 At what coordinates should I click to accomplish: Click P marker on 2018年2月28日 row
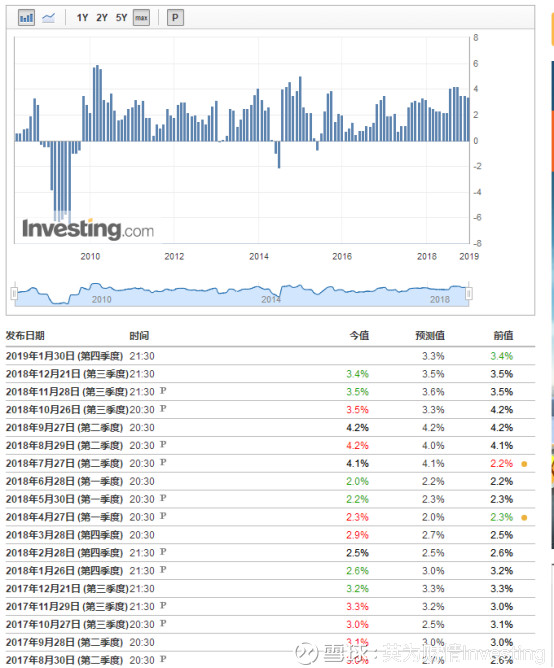coord(163,552)
